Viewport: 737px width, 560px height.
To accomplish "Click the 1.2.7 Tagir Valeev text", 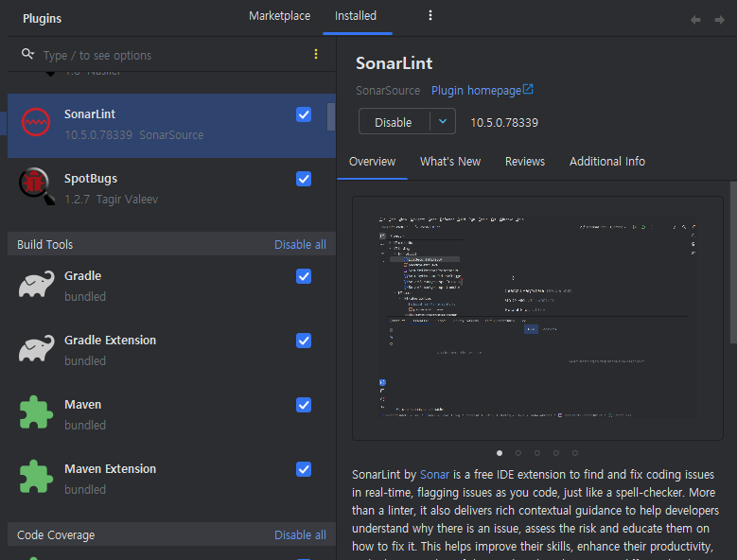I will coord(111,200).
